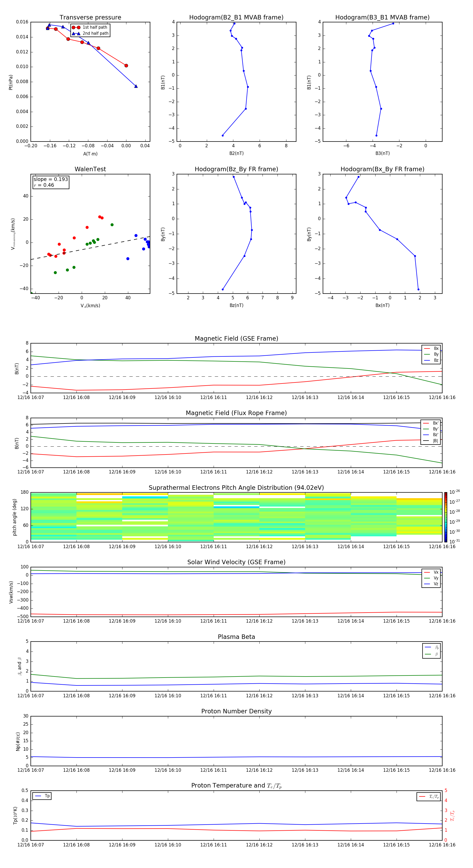
Task: Click the 'WalenTest' plot title
Action: [90, 169]
